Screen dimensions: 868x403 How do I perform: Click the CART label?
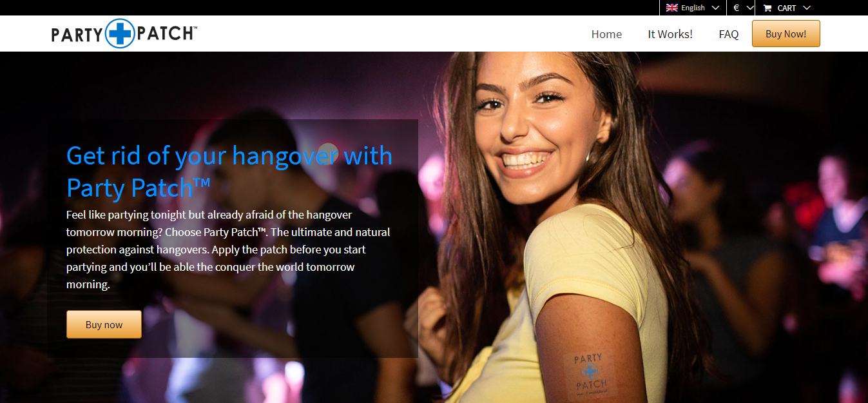[x=787, y=8]
